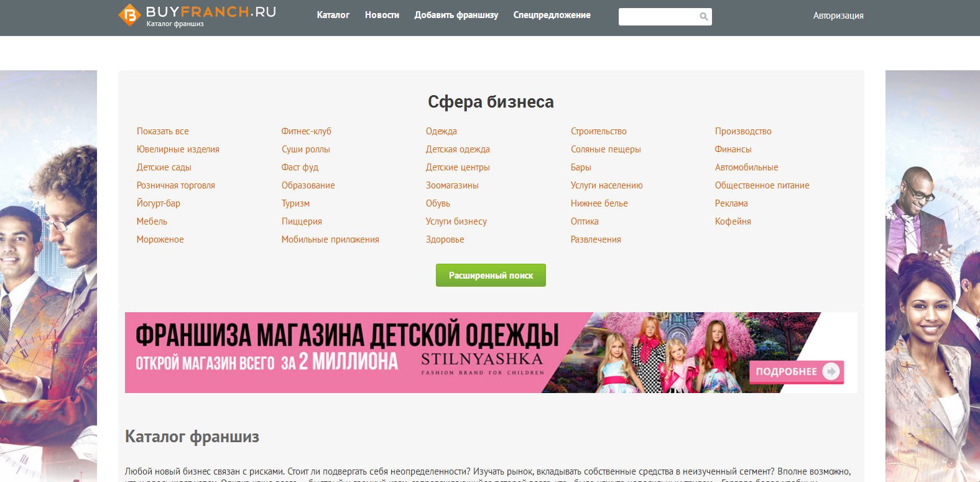
Task: Open the Суши роллы category
Action: [306, 149]
